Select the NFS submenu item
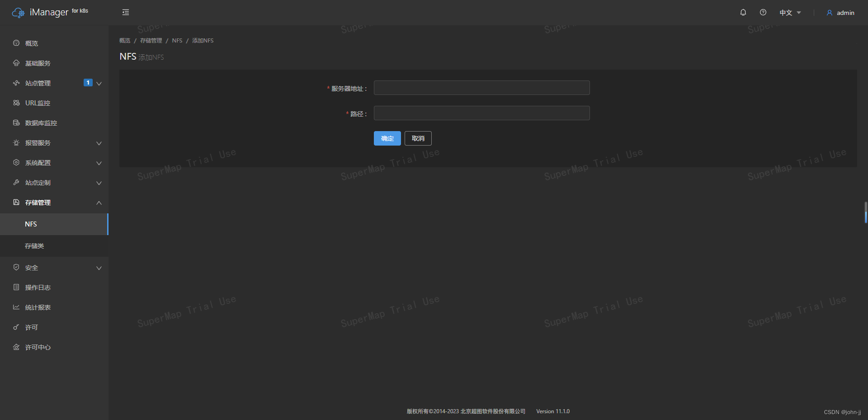The width and height of the screenshot is (868, 420). click(x=54, y=224)
